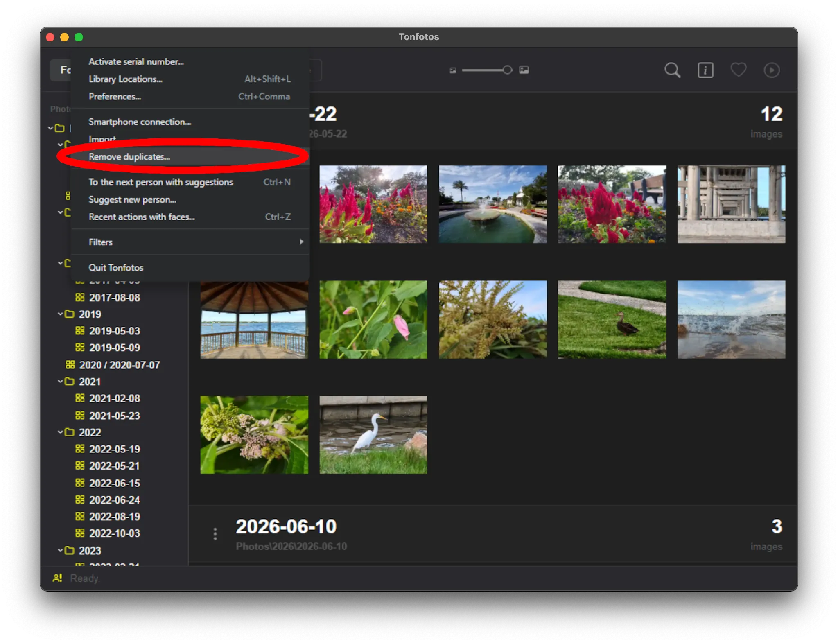Choose Activate serial number menu item
Viewport: 838px width, 644px height.
pyautogui.click(x=190, y=62)
